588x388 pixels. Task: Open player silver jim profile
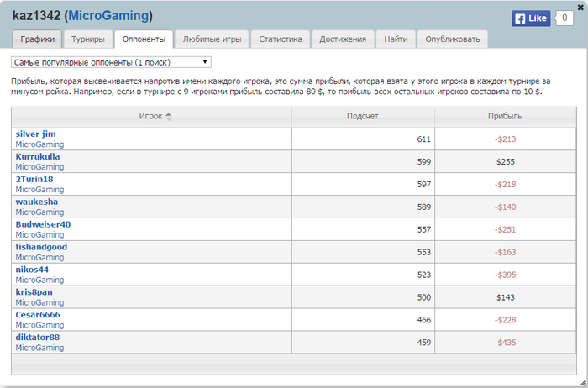coord(35,134)
